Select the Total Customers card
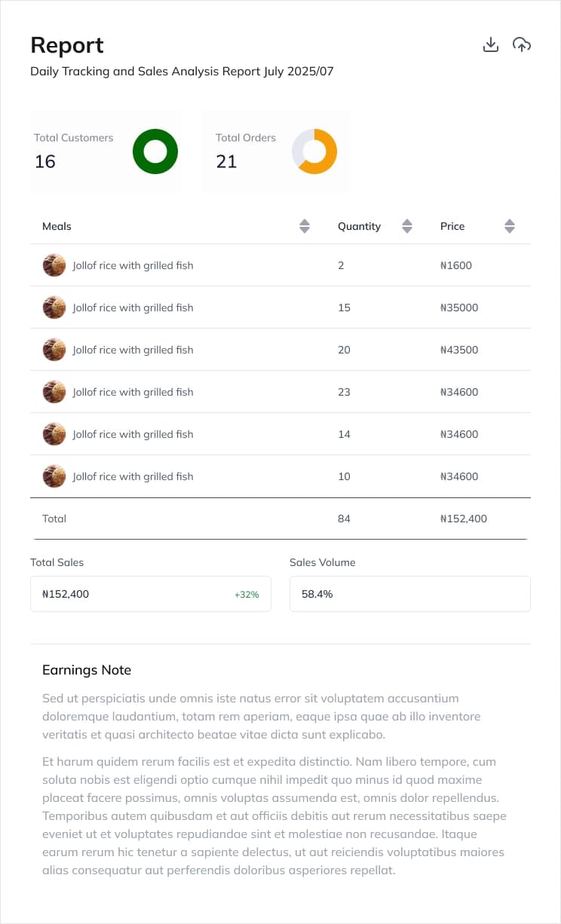 click(x=106, y=151)
